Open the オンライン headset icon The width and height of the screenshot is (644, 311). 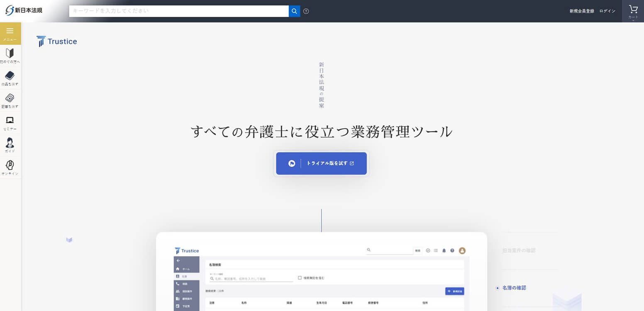(x=10, y=168)
